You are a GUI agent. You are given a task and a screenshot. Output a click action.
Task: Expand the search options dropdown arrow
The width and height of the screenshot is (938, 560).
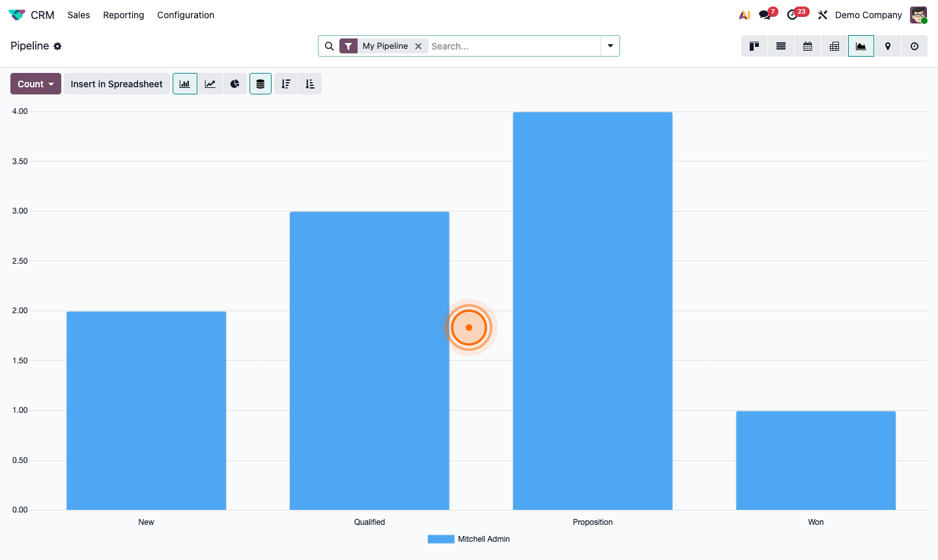coord(610,46)
